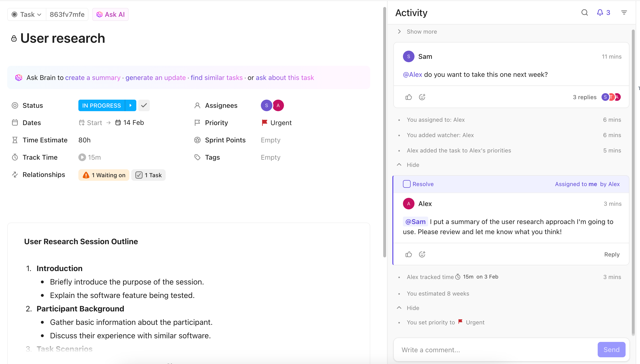The height and width of the screenshot is (364, 640).
Task: Click the Ask AI button
Action: [110, 14]
